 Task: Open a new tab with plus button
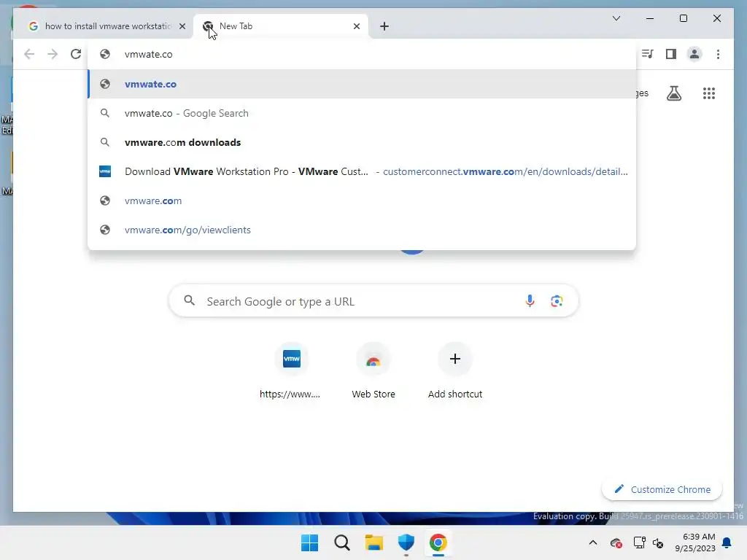(x=384, y=26)
